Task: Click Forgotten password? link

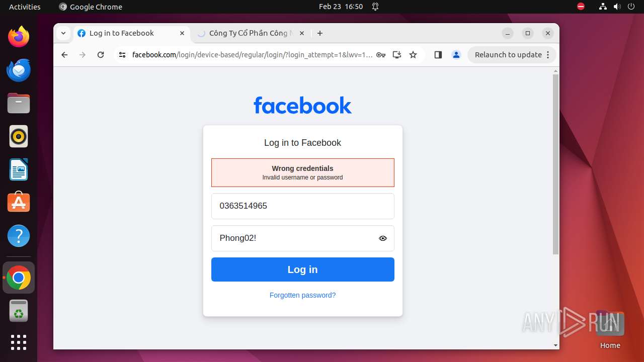Action: (302, 295)
